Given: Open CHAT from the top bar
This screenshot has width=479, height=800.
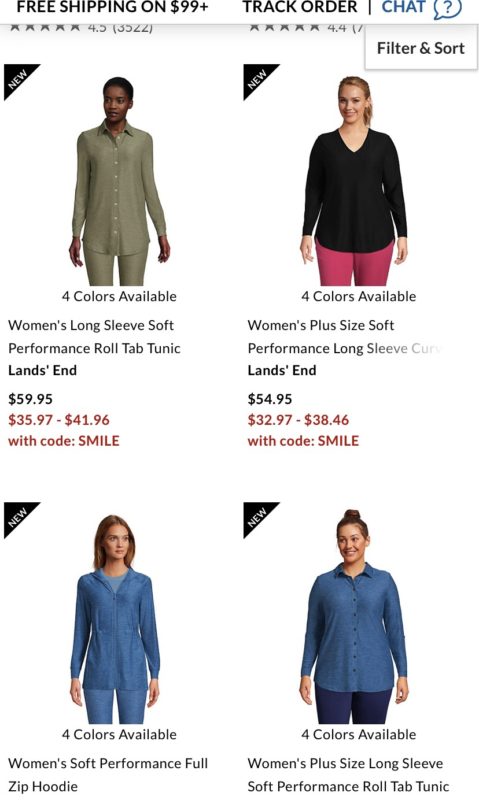Looking at the screenshot, I should [405, 7].
